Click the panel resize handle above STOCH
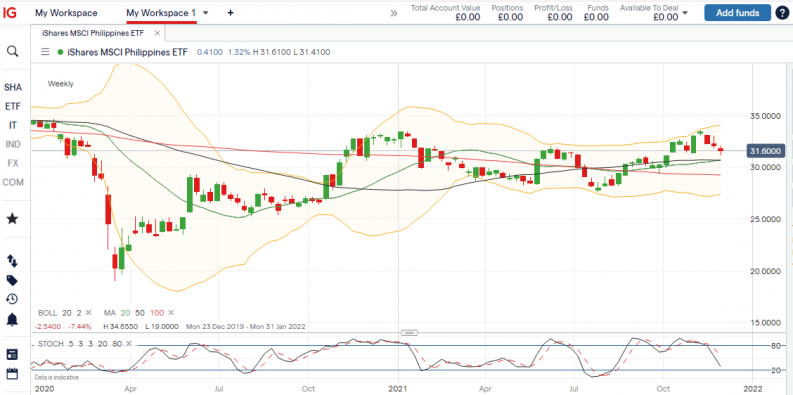The height and width of the screenshot is (395, 793). (410, 332)
